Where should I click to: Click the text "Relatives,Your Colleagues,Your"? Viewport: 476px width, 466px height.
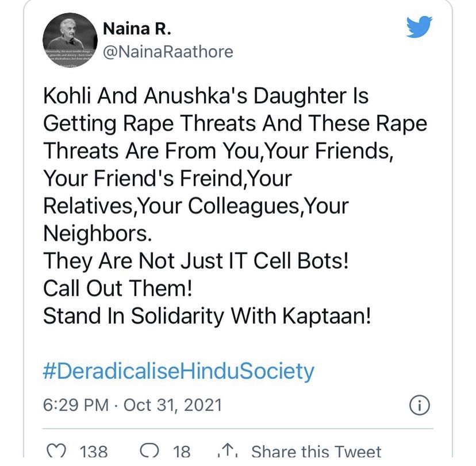[x=195, y=206]
